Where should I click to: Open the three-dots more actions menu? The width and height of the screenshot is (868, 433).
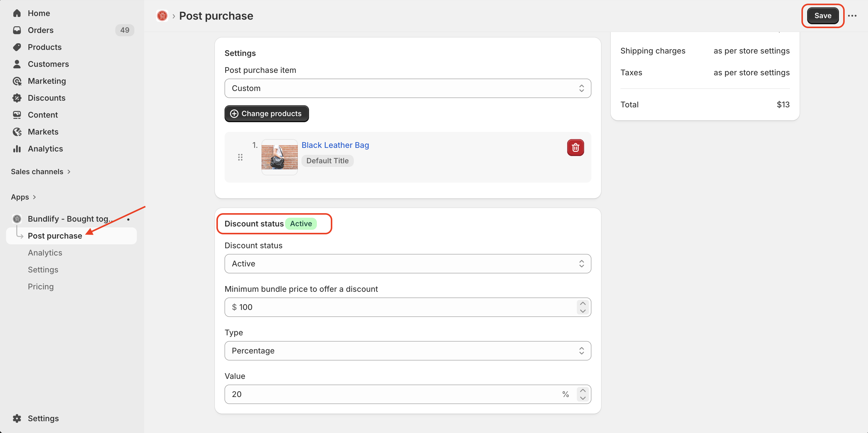pyautogui.click(x=852, y=16)
